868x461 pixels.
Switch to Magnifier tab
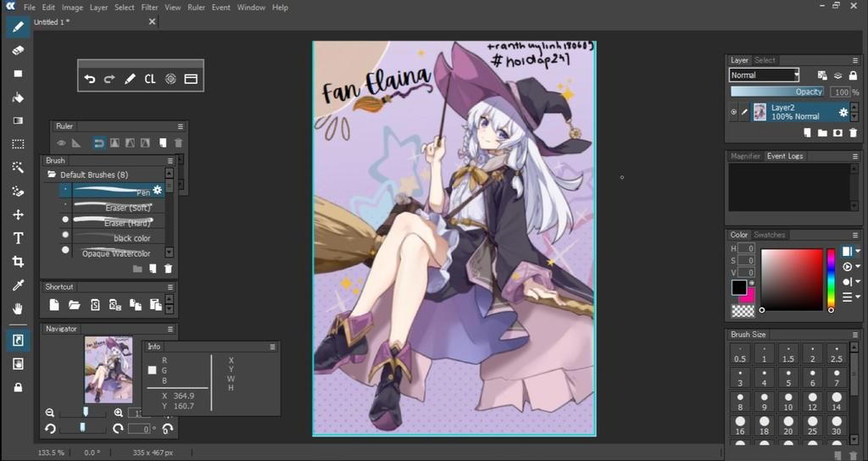click(x=745, y=156)
